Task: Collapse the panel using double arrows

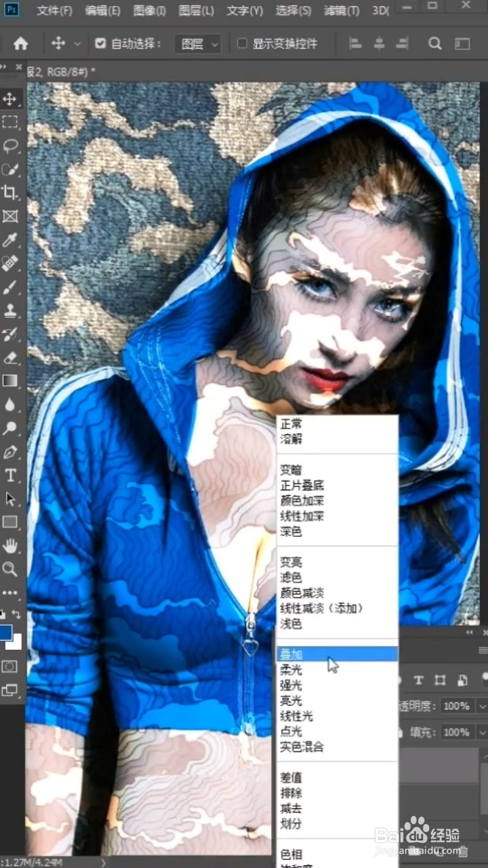Action: [x=468, y=632]
